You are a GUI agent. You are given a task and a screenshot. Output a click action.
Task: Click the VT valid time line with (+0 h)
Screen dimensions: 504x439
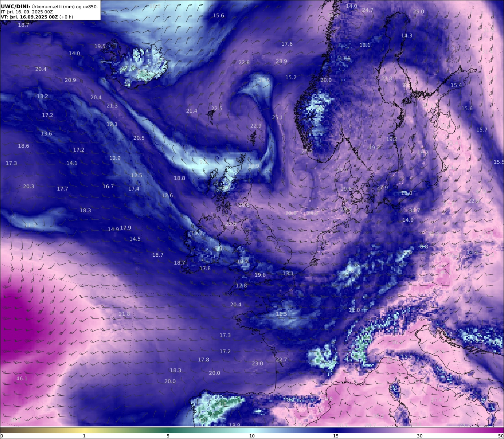click(x=37, y=17)
